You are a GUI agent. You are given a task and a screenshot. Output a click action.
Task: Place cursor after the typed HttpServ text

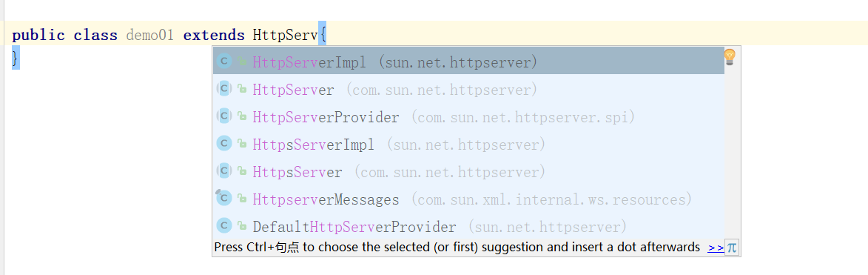coord(318,36)
